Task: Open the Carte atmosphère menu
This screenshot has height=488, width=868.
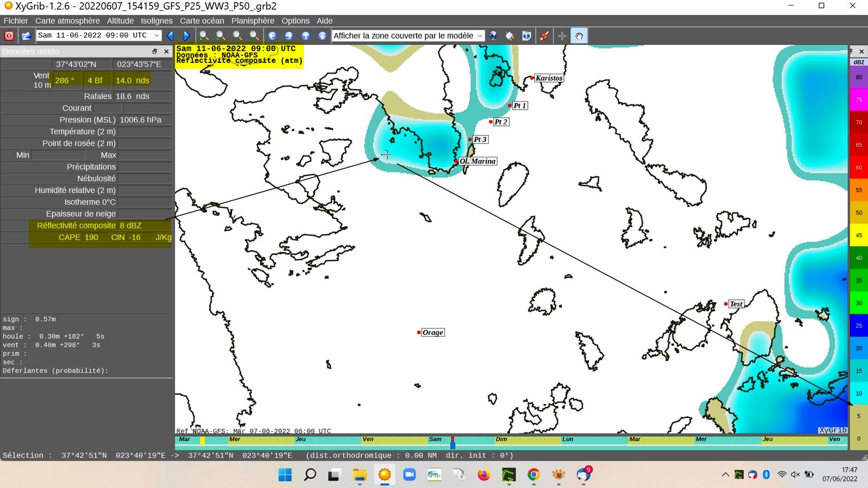Action: click(x=67, y=21)
